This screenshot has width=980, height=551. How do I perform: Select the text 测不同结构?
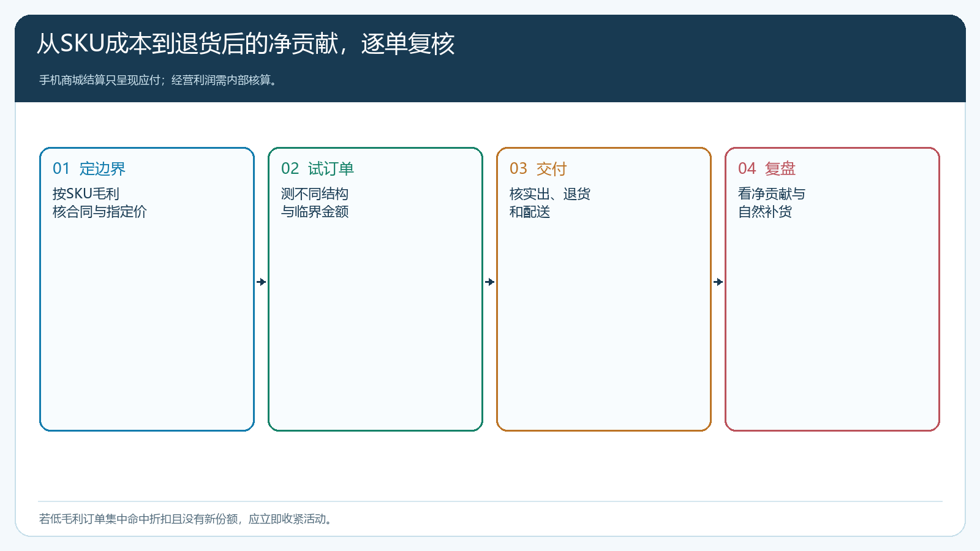[x=315, y=193]
